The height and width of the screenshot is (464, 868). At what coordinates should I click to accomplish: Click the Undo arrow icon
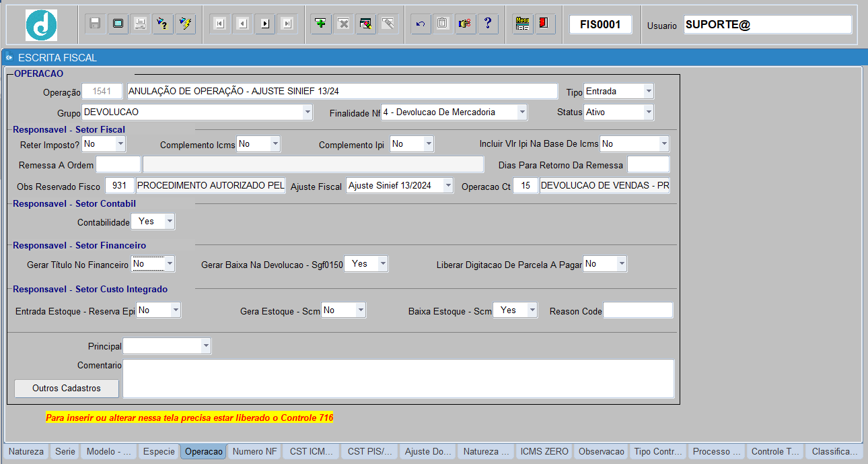point(421,24)
